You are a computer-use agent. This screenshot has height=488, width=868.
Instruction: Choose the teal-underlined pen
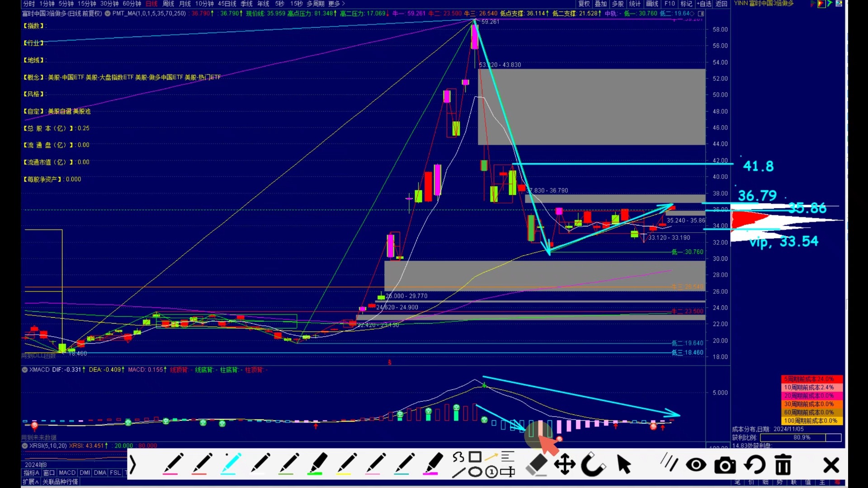(x=404, y=464)
